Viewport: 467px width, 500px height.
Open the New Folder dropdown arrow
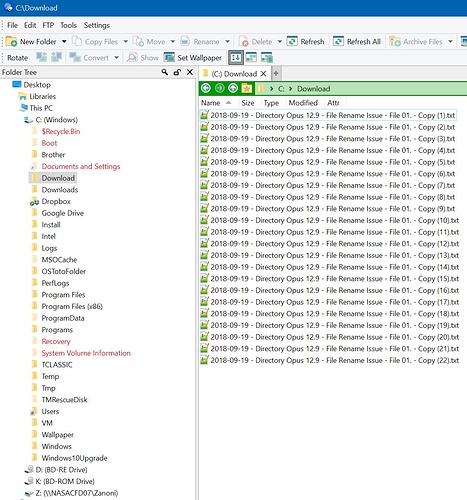pyautogui.click(x=64, y=42)
